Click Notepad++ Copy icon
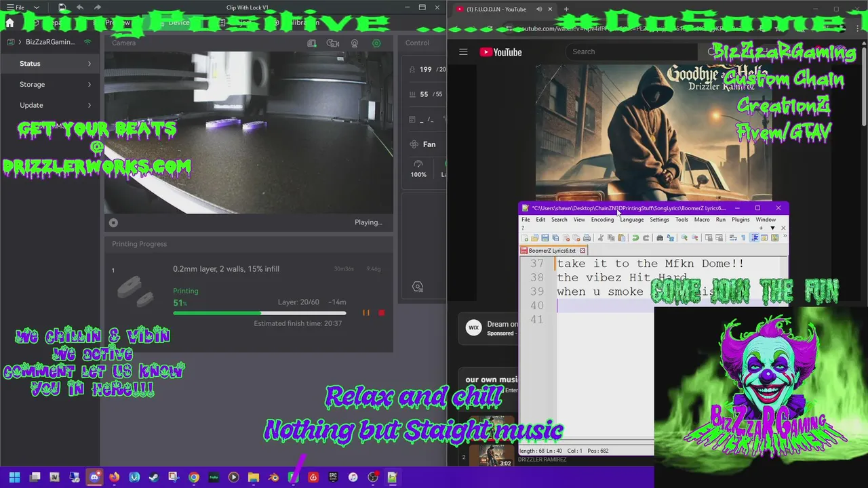 [611, 238]
